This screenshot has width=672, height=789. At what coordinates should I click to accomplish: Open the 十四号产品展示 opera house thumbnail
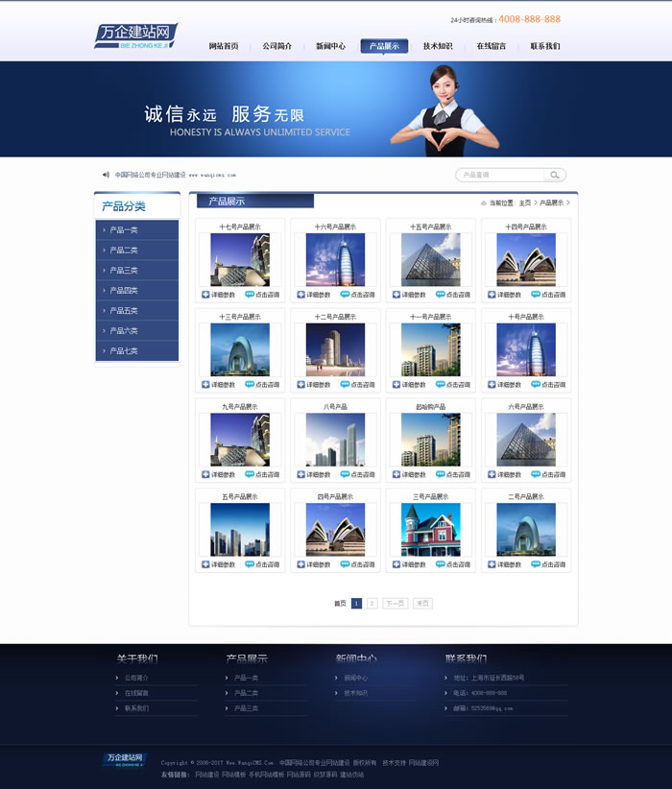526,260
